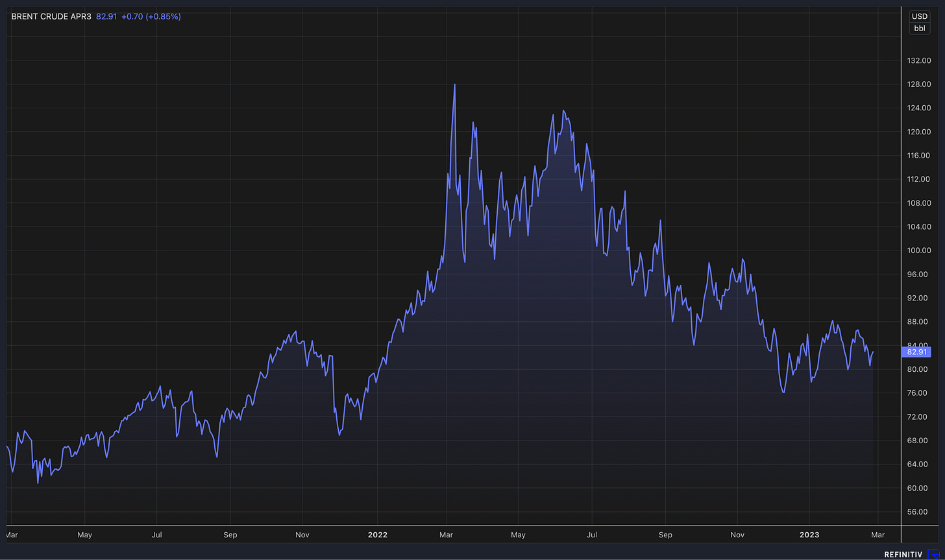Image resolution: width=945 pixels, height=560 pixels.
Task: Select the USD currency unit button
Action: tap(920, 17)
